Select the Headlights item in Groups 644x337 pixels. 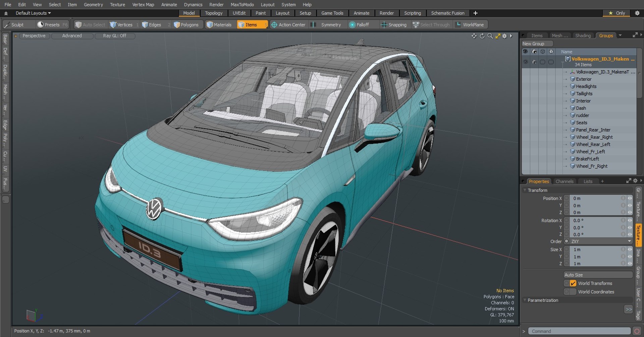coord(586,87)
